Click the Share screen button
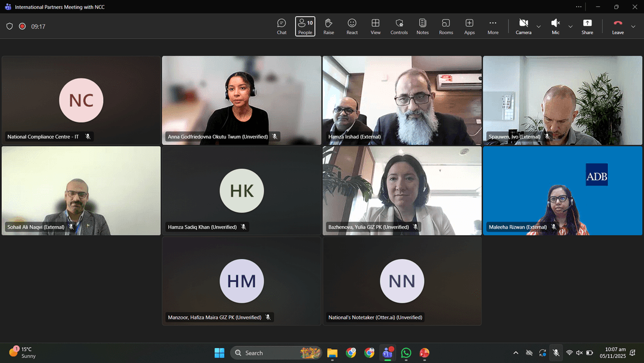Screen dimensions: 644x363 (x=587, y=26)
